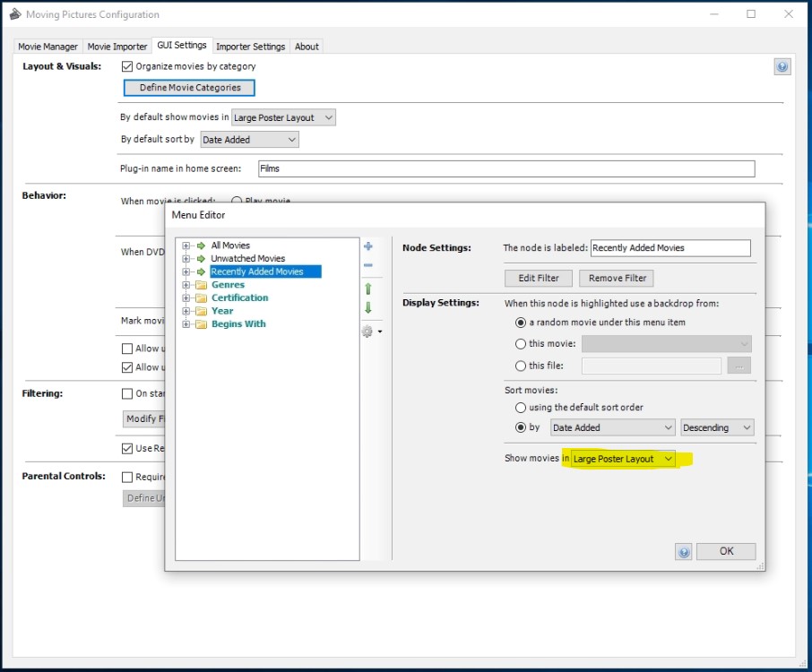
Task: Click the blue plus add node icon
Action: tap(368, 246)
